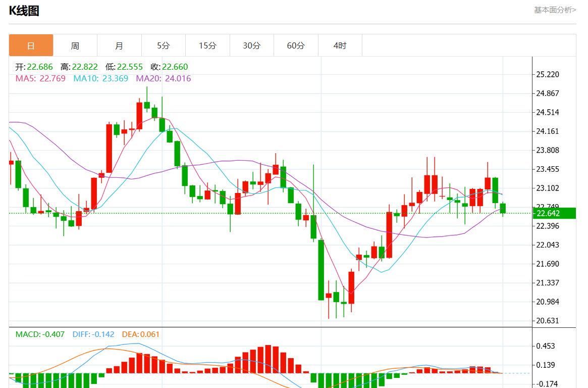The height and width of the screenshot is (388, 588).
Task: Click the 24.161 price axis label
Action: point(548,131)
